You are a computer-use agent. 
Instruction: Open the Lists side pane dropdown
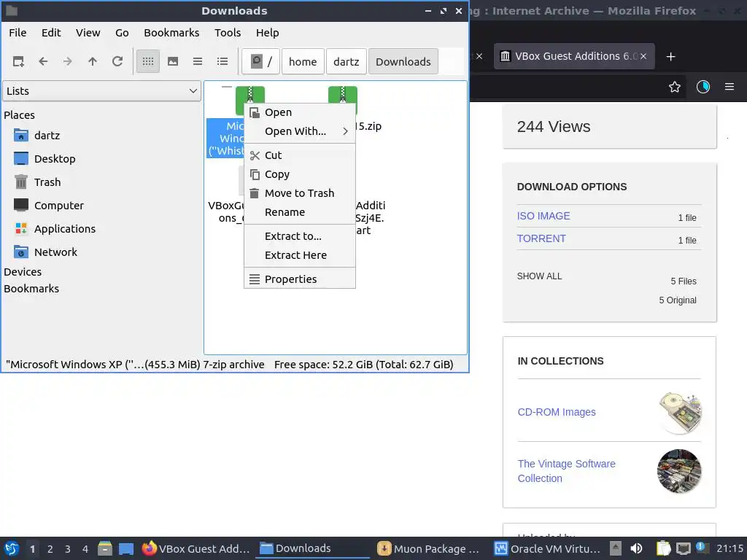101,91
